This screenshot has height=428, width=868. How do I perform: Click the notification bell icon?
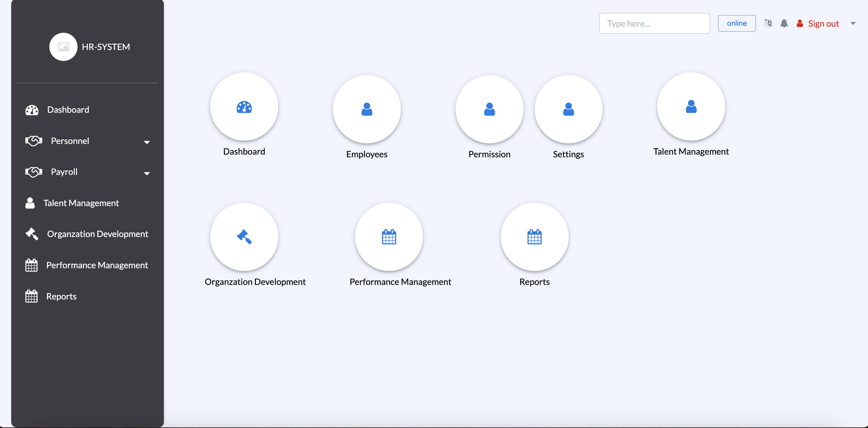[784, 23]
